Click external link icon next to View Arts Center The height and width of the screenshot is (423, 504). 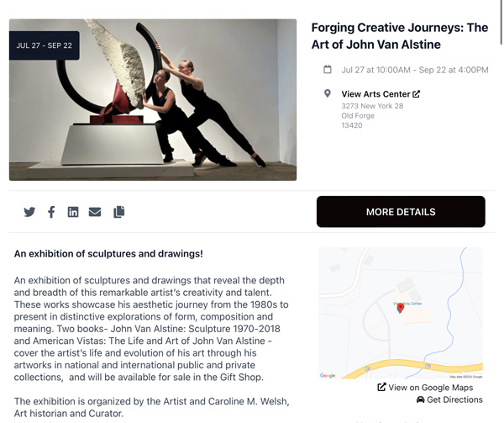[x=417, y=94]
